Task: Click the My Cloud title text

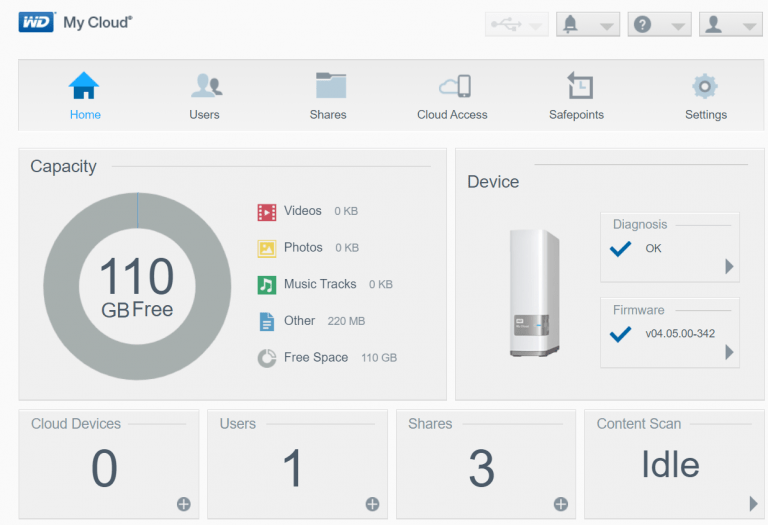Action: [x=97, y=23]
